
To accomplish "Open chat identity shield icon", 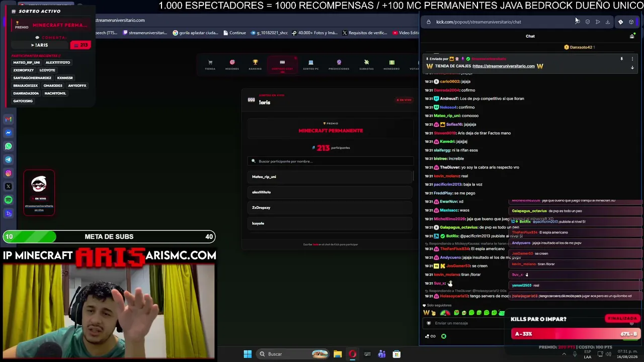I will coord(429,323).
